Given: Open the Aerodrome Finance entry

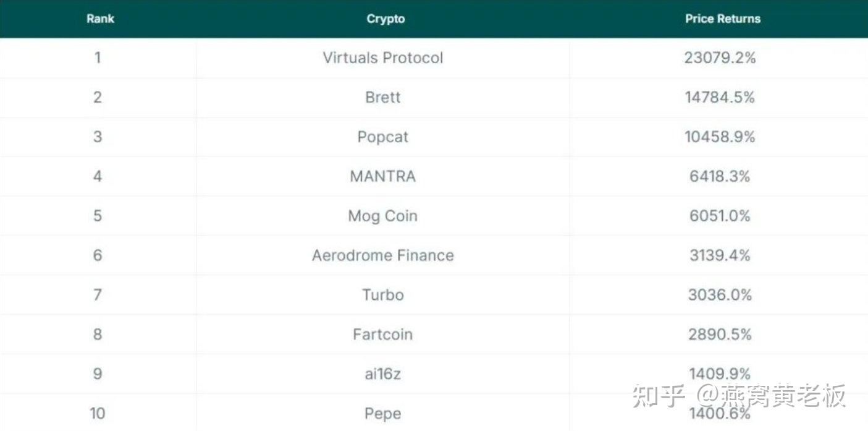Looking at the screenshot, I should point(383,256).
